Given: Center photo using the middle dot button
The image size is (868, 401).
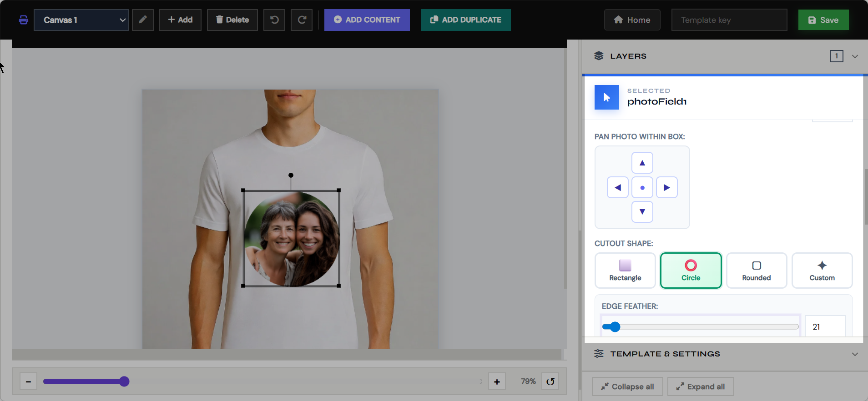Looking at the screenshot, I should click(642, 187).
